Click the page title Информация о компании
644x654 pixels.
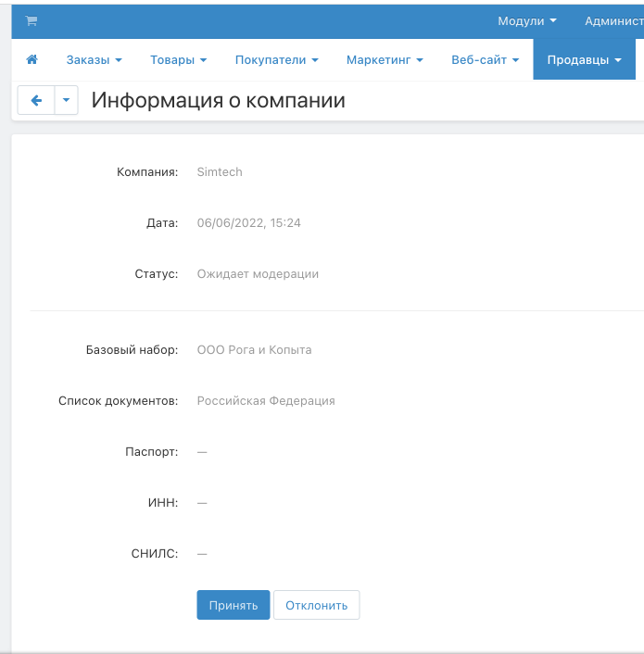coord(218,100)
